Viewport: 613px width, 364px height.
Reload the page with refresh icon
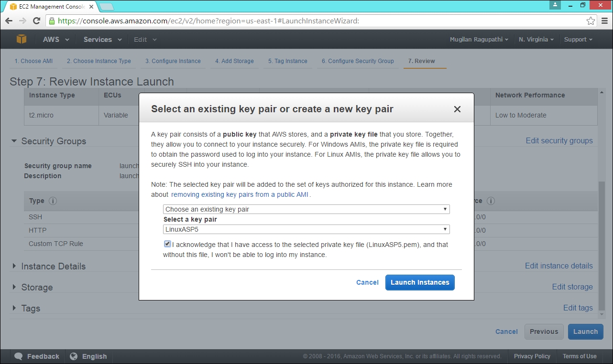pos(36,21)
